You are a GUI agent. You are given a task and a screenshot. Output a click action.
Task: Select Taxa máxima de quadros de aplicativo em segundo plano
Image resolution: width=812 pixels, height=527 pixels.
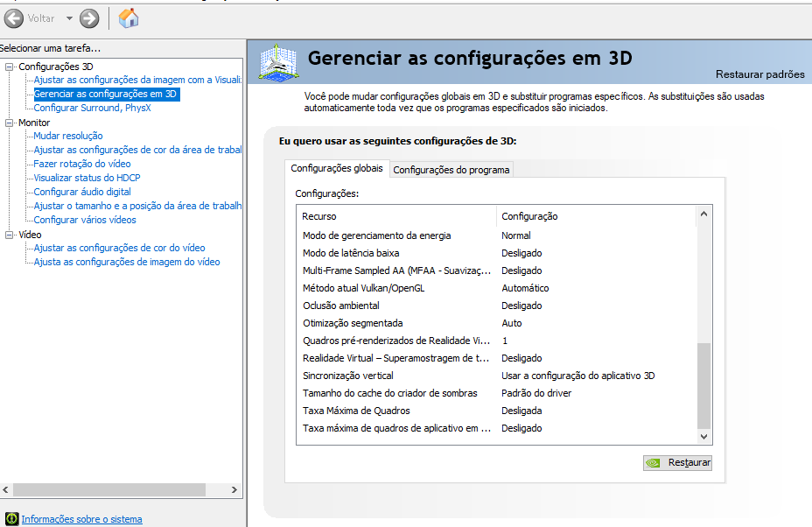(496, 429)
